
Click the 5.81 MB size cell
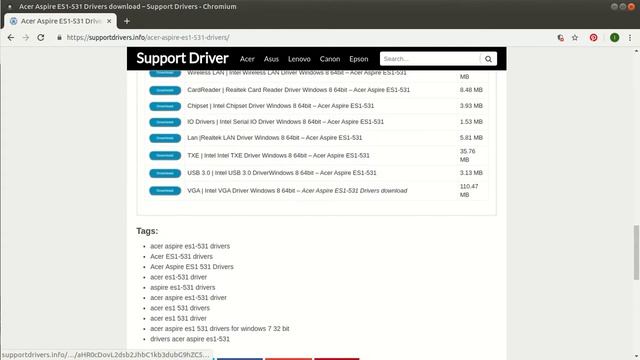[471, 138]
